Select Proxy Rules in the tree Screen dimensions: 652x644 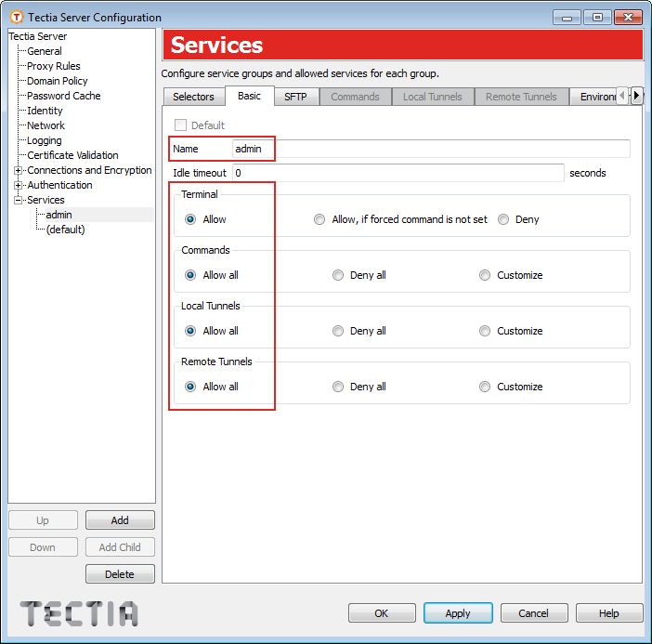pyautogui.click(x=54, y=66)
